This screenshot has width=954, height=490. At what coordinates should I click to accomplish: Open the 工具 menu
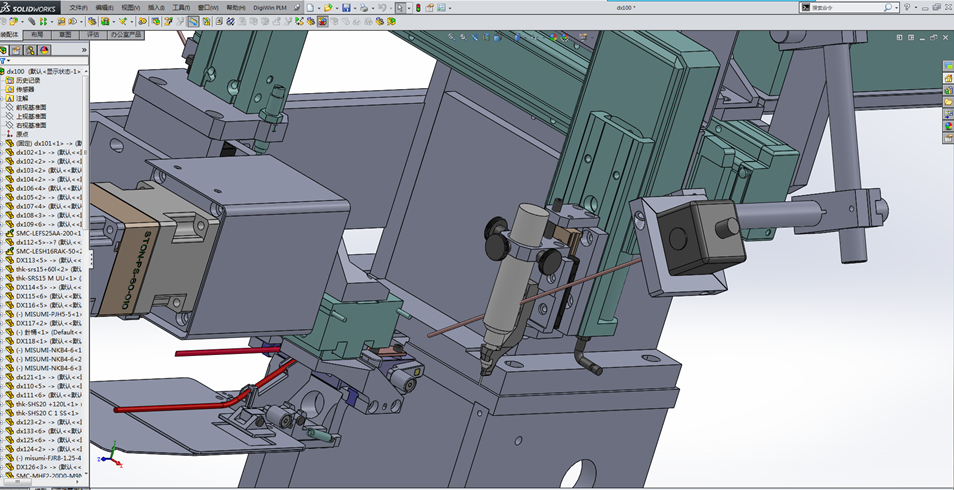coord(181,8)
